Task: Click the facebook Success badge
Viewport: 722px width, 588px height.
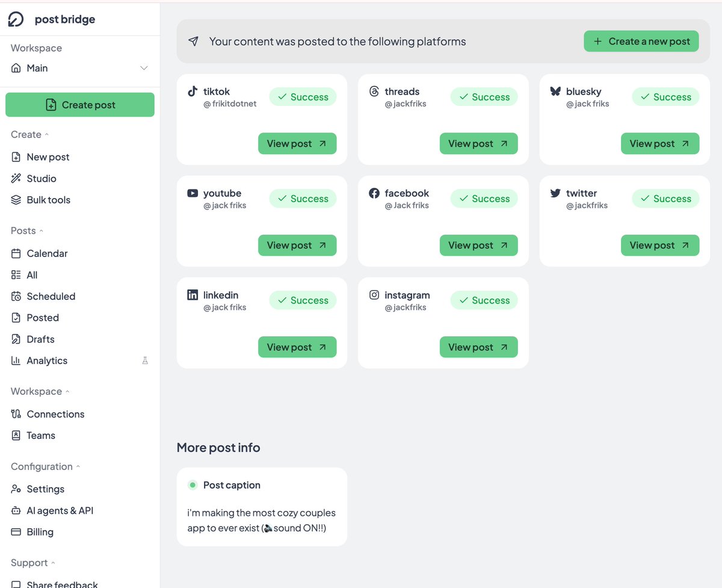Action: click(x=484, y=199)
